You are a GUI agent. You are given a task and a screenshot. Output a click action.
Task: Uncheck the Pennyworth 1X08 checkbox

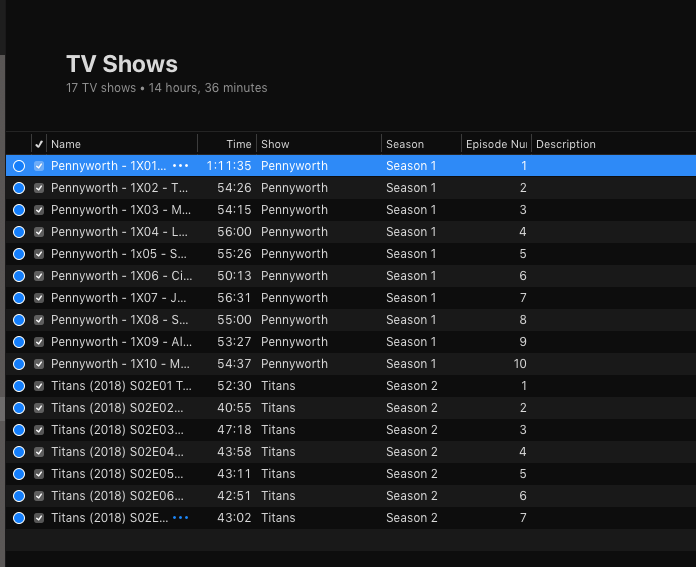point(39,320)
